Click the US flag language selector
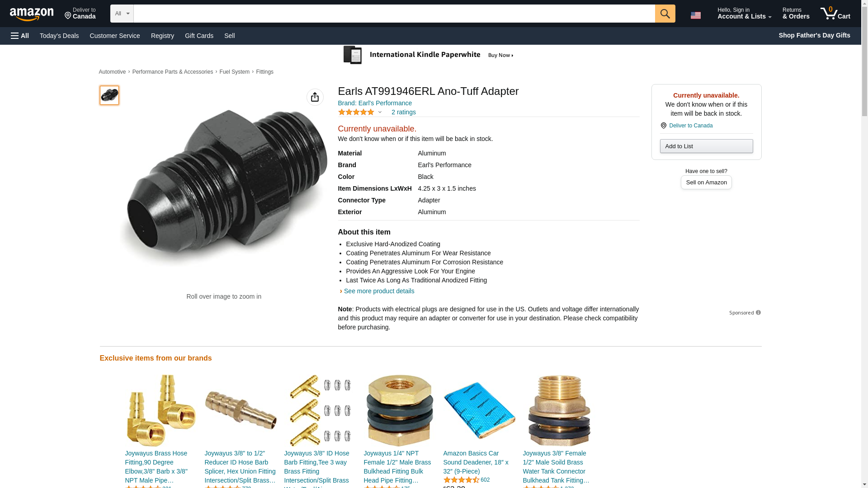The image size is (868, 488). click(x=696, y=15)
